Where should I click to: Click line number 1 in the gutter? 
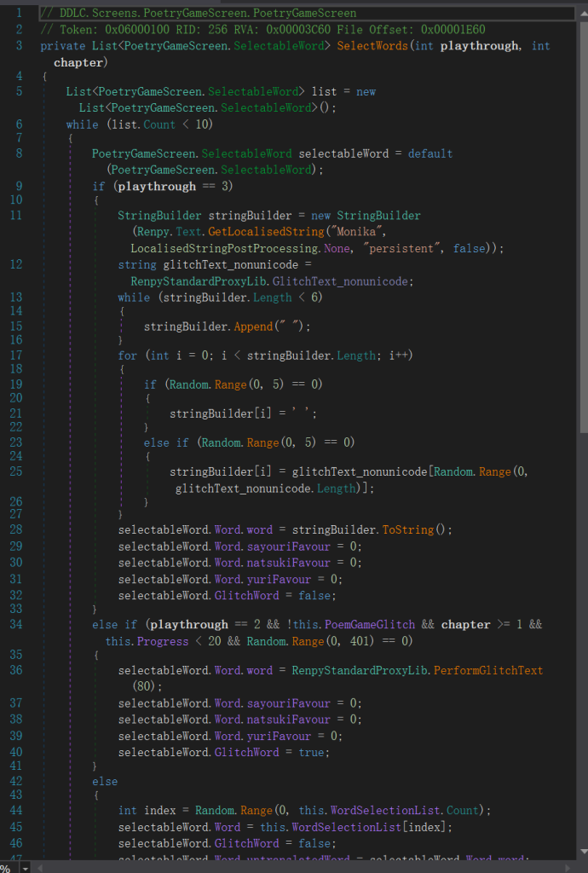pyautogui.click(x=18, y=14)
